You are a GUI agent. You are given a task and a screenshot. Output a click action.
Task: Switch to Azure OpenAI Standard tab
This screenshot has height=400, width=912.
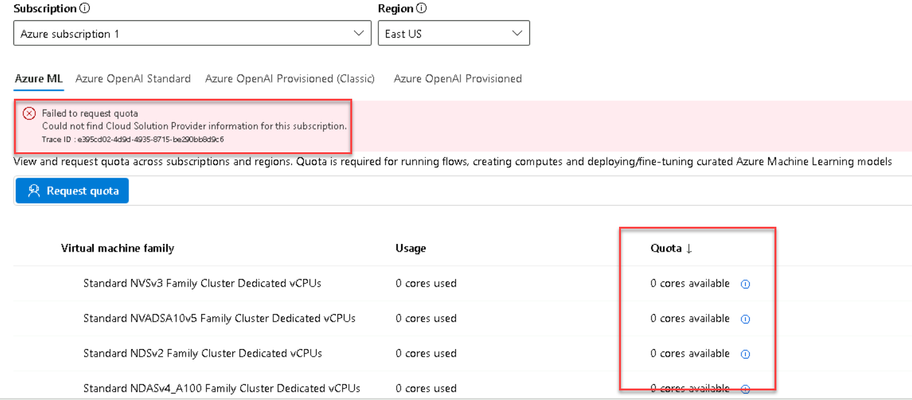point(133,78)
